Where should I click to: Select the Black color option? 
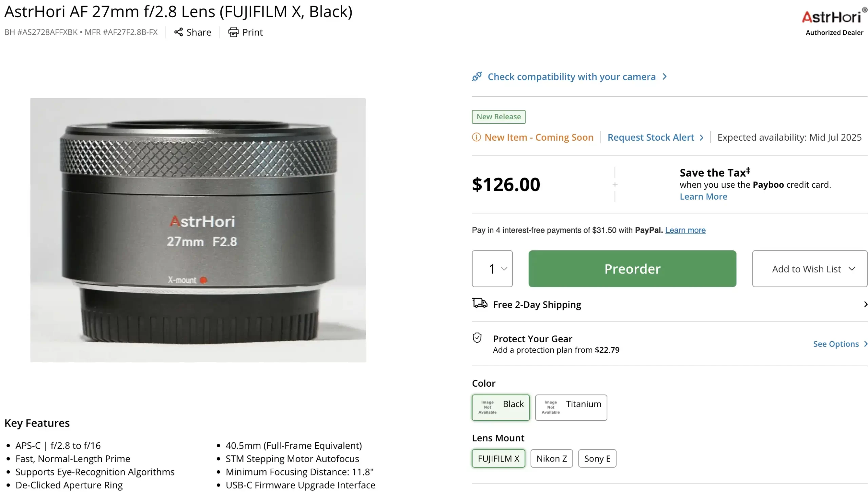(x=500, y=407)
